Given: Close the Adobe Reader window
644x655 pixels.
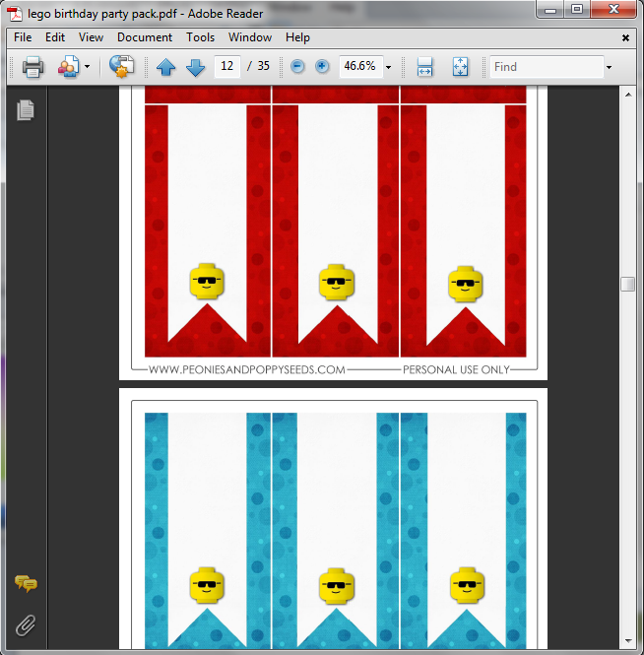Looking at the screenshot, I should pos(613,9).
